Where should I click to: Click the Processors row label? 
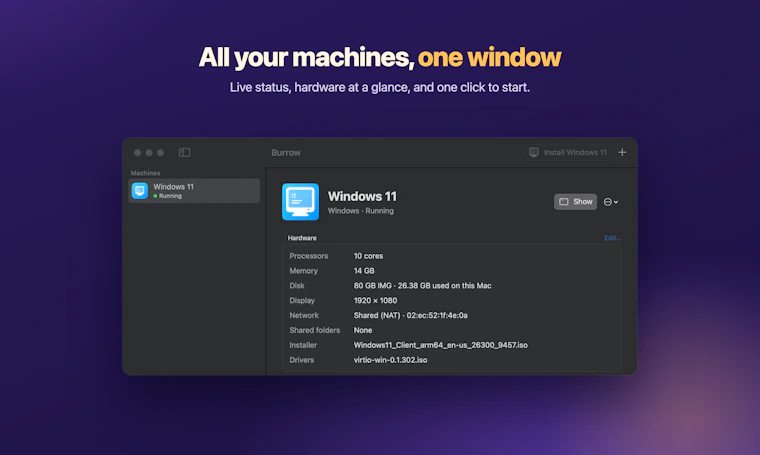[309, 256]
